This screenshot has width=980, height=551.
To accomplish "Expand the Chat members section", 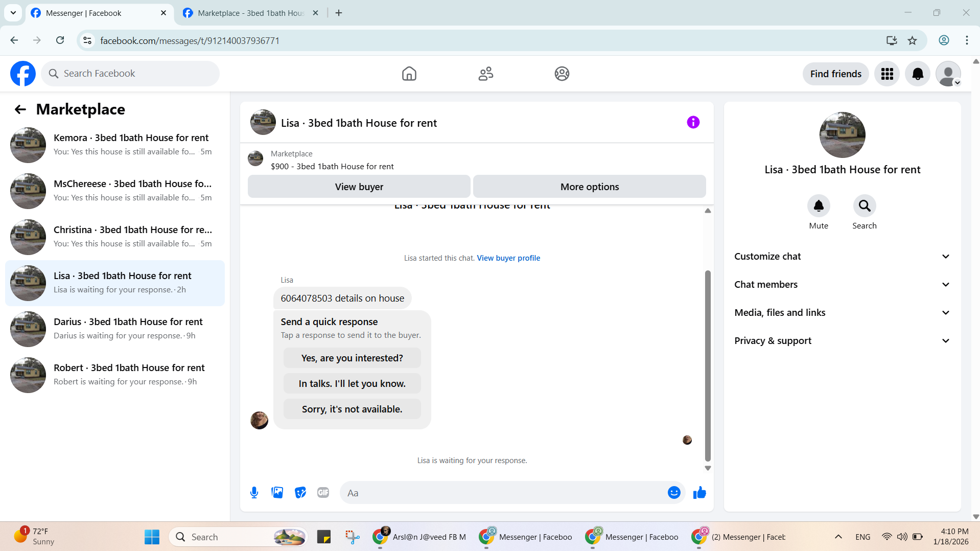I will pyautogui.click(x=842, y=285).
